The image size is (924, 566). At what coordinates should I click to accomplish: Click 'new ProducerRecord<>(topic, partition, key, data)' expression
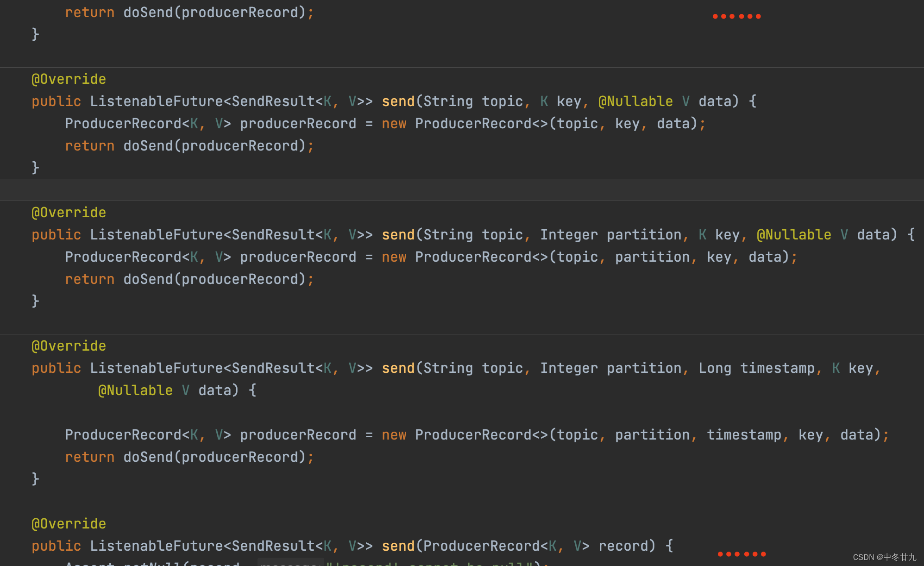pyautogui.click(x=585, y=257)
